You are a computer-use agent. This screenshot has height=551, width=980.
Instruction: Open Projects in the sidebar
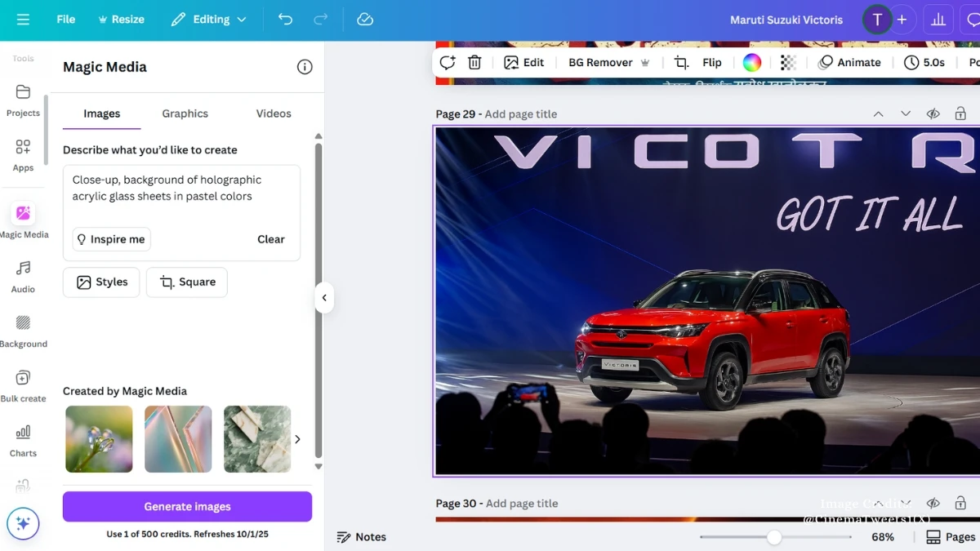(23, 100)
